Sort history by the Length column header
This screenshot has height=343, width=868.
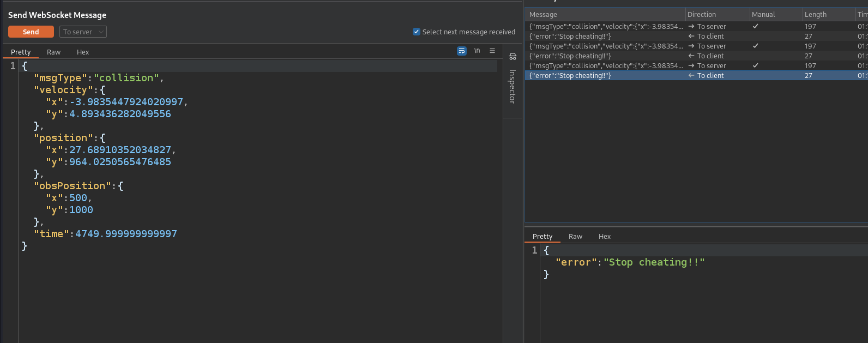816,15
